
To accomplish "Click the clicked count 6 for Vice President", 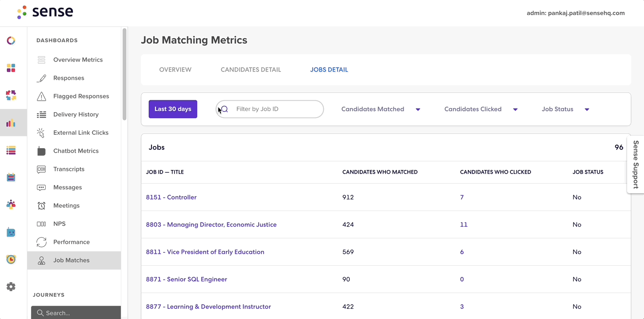I will coord(462,252).
